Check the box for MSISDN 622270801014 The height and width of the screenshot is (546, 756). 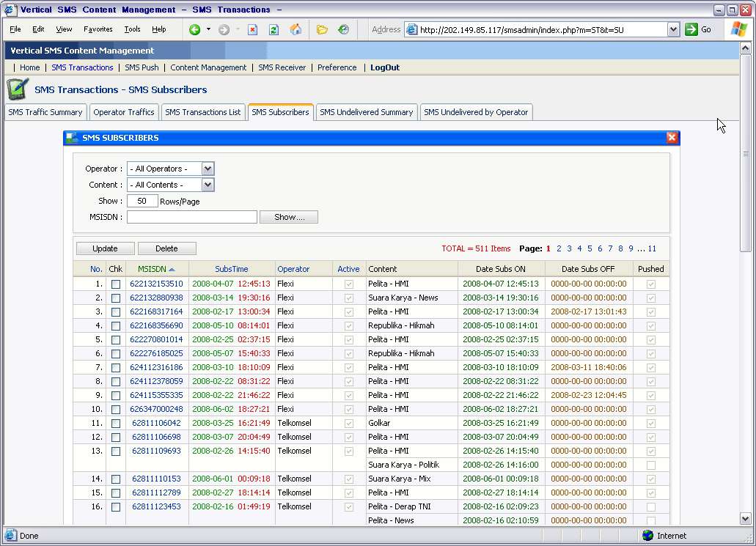coord(116,340)
